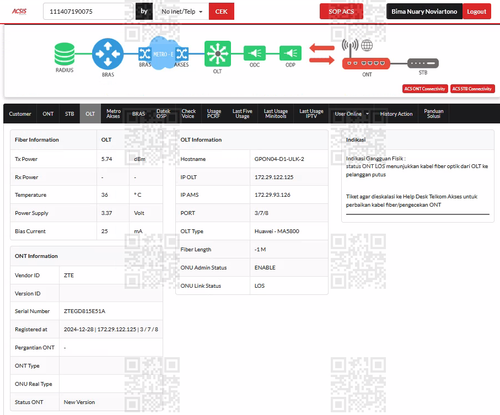Screen dimensions: 500x415
Task: Open the History Action tab
Action: point(396,114)
